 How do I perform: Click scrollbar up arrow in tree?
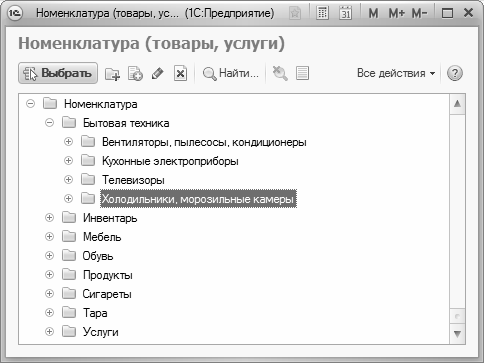pos(457,104)
